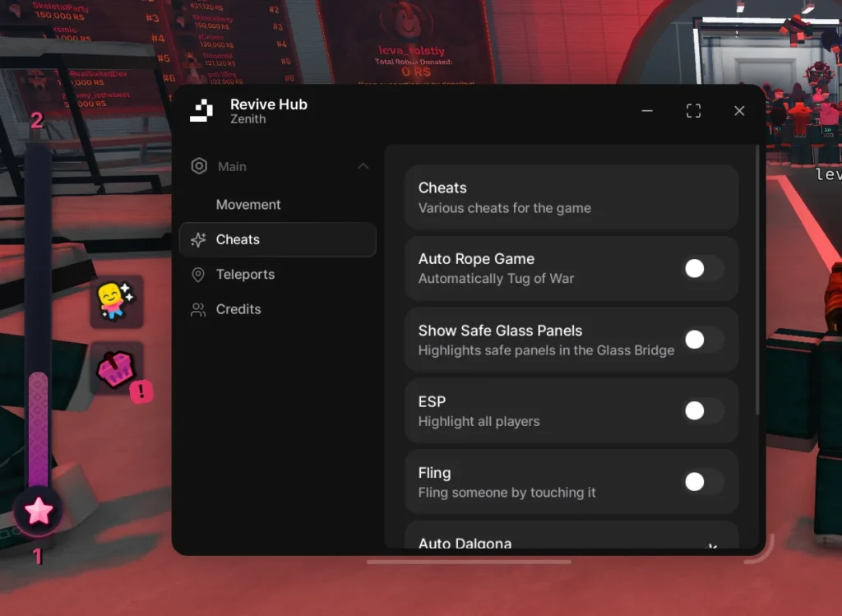Enable the Fling toggle switch

[x=703, y=482]
